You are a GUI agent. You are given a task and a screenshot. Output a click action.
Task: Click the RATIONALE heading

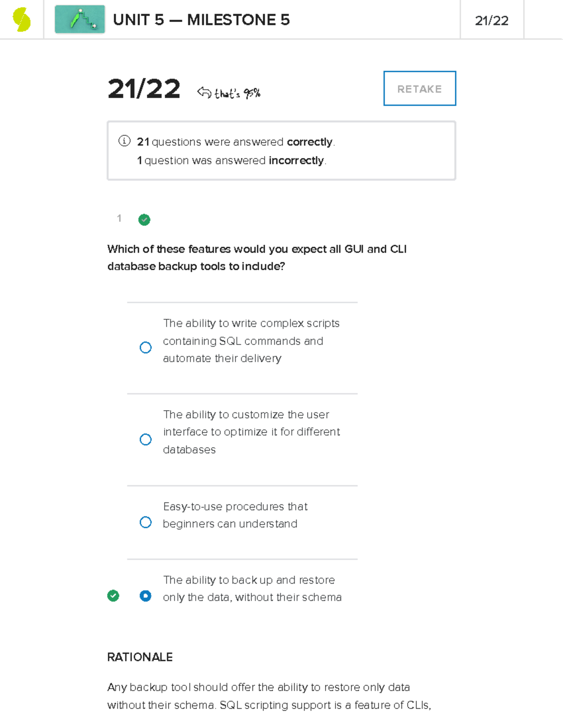click(140, 657)
